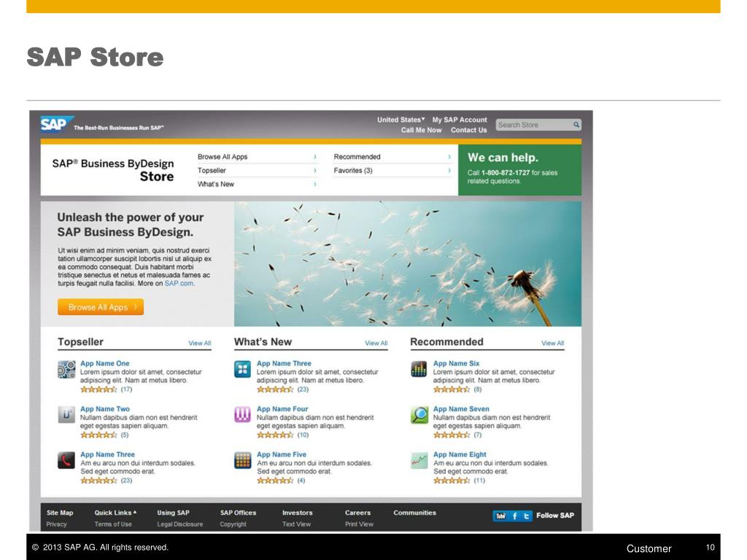Click View All under What's New
Screen dimensions: 747x560
tap(376, 343)
